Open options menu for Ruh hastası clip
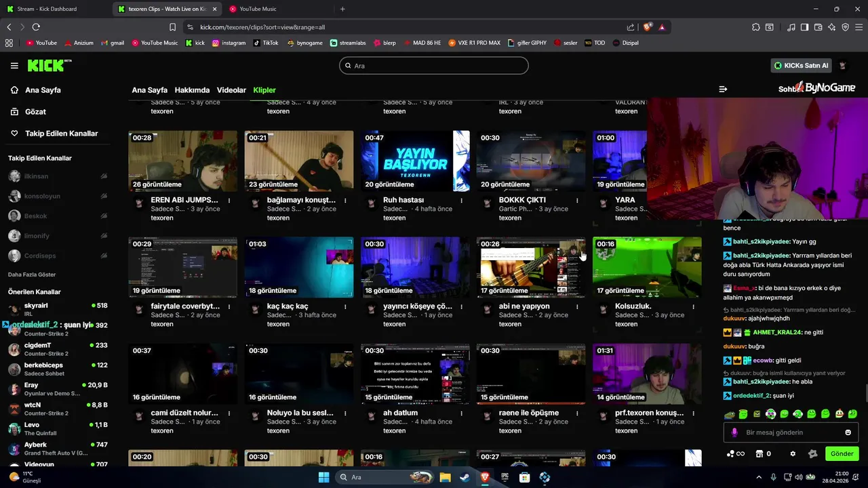 pos(461,201)
